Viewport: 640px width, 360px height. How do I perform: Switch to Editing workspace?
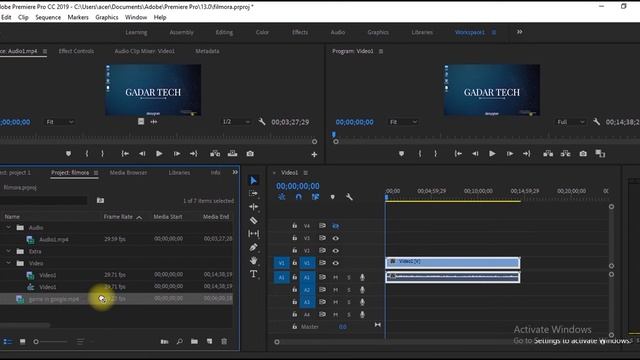(224, 32)
